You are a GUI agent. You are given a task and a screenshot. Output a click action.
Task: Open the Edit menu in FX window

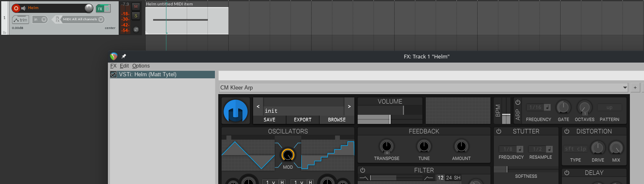(124, 66)
